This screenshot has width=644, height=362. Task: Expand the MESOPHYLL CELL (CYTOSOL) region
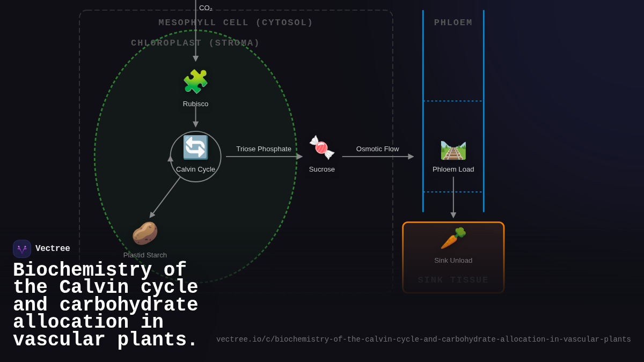point(236,23)
